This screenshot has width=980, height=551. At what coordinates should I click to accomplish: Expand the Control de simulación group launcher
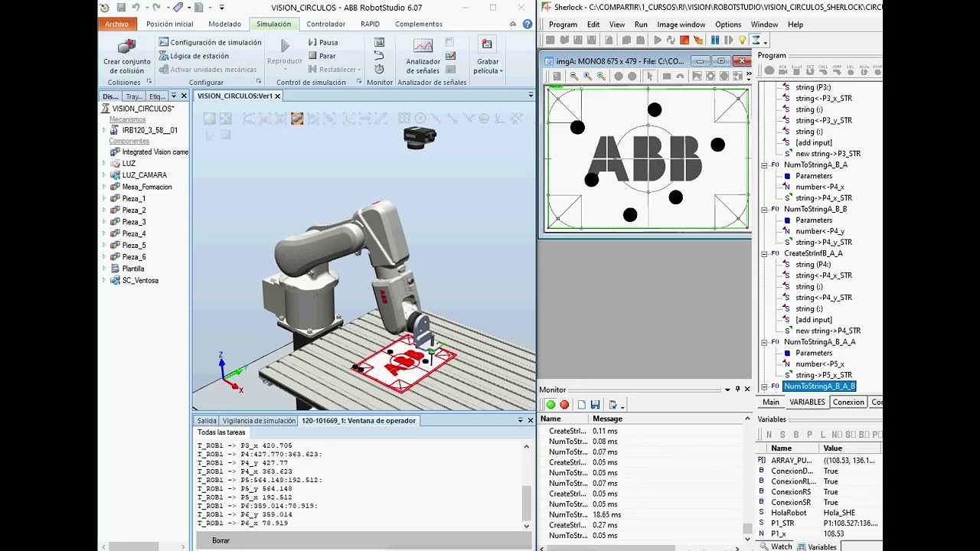click(x=358, y=82)
